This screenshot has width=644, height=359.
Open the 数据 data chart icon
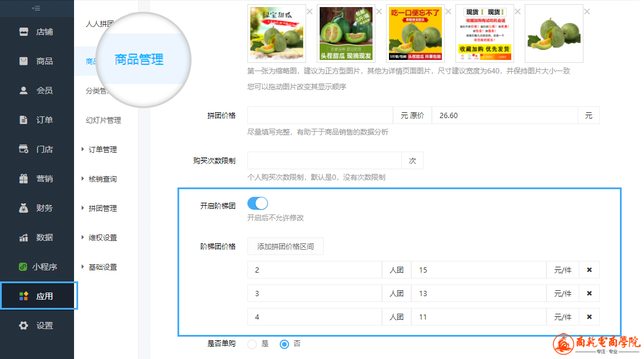point(24,237)
